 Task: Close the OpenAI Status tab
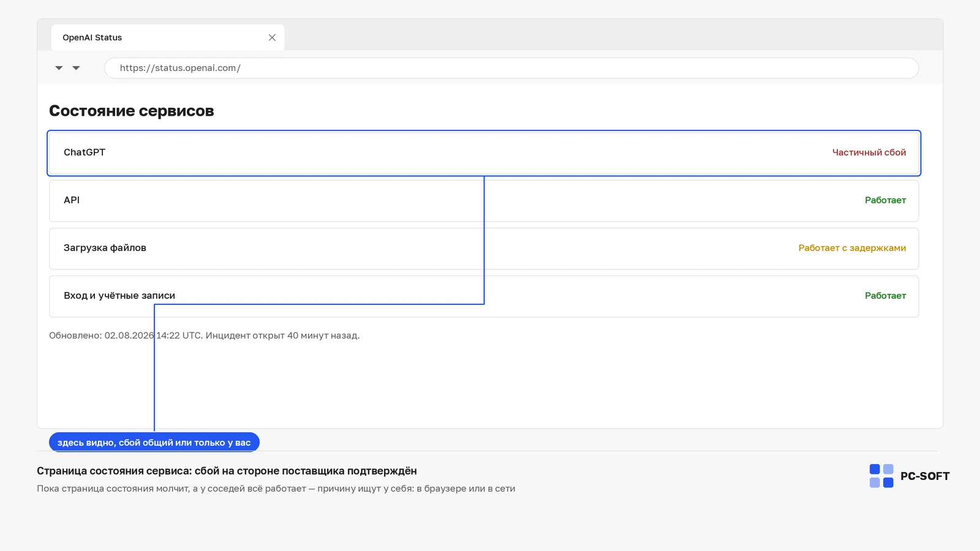(272, 37)
